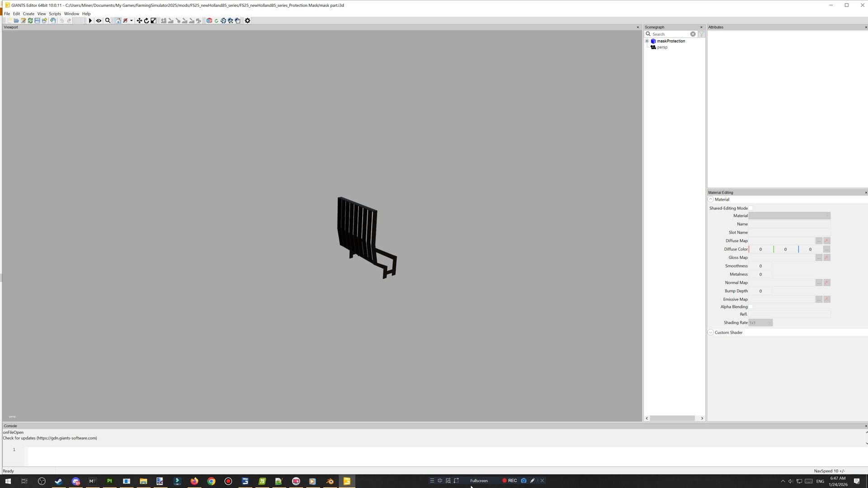Expand the Custom Shader section

[x=711, y=333]
